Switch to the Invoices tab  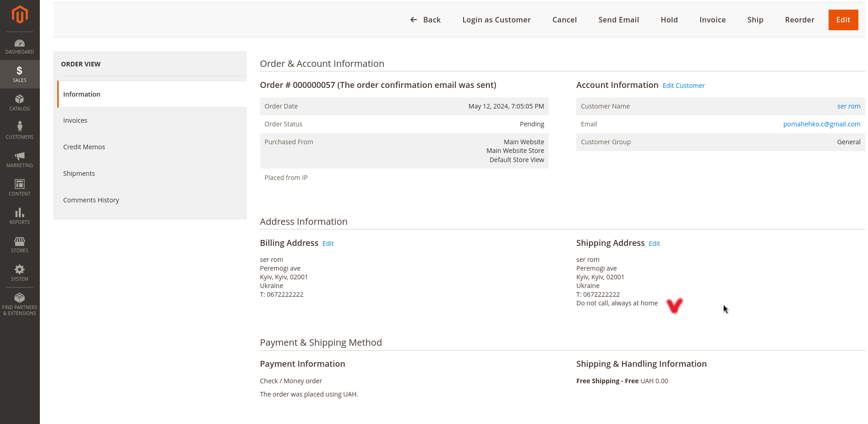(75, 120)
